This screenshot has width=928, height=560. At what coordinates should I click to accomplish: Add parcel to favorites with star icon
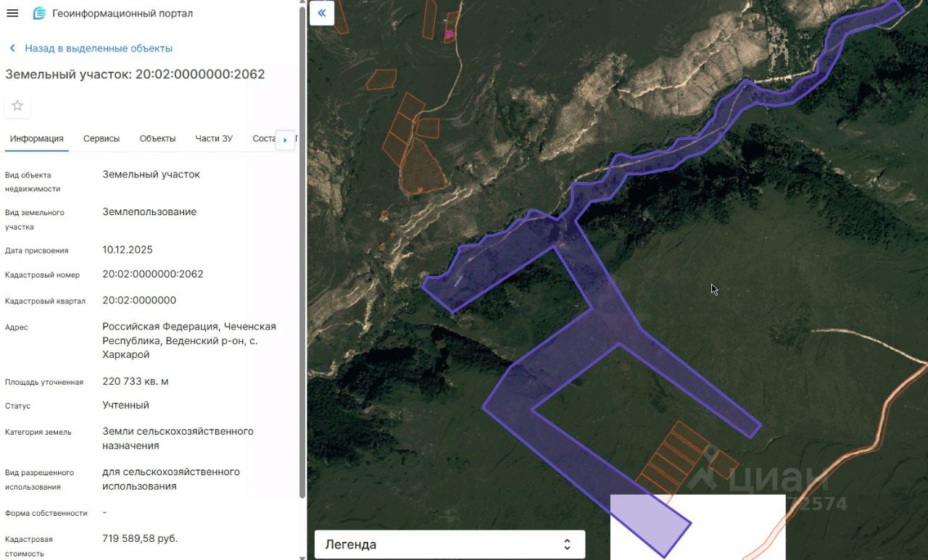click(17, 105)
